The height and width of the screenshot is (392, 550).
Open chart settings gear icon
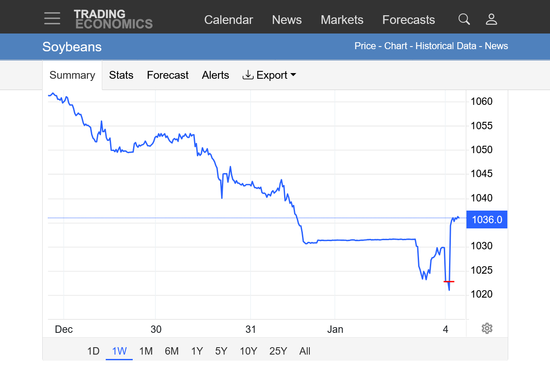(487, 328)
